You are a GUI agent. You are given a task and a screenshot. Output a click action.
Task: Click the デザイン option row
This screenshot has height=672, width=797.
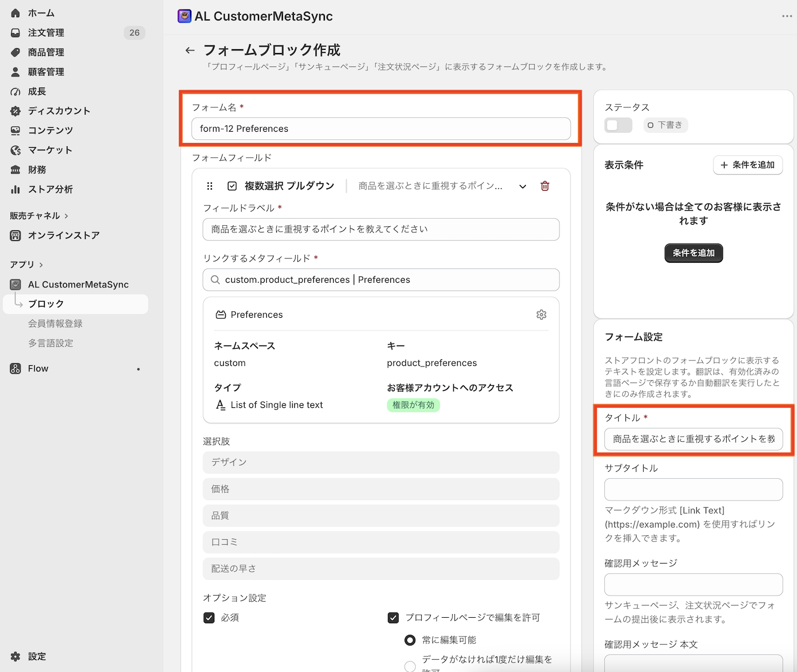pos(381,463)
